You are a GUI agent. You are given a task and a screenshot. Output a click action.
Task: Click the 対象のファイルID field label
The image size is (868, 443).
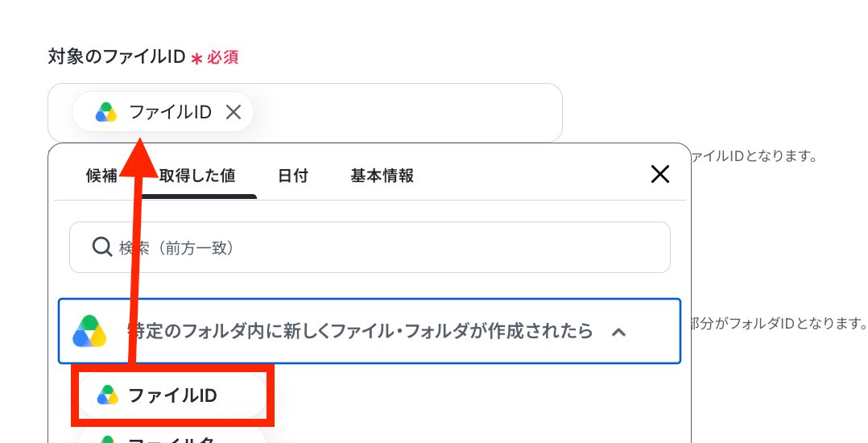pyautogui.click(x=116, y=57)
